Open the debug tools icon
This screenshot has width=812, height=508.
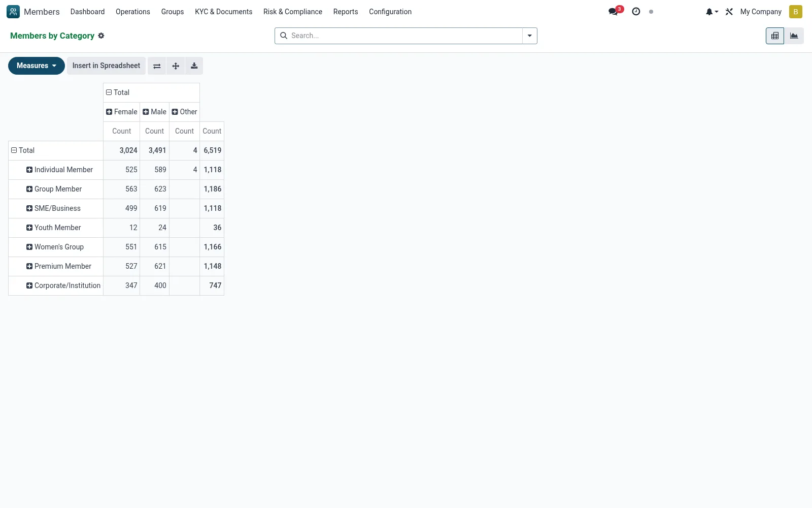pos(729,12)
